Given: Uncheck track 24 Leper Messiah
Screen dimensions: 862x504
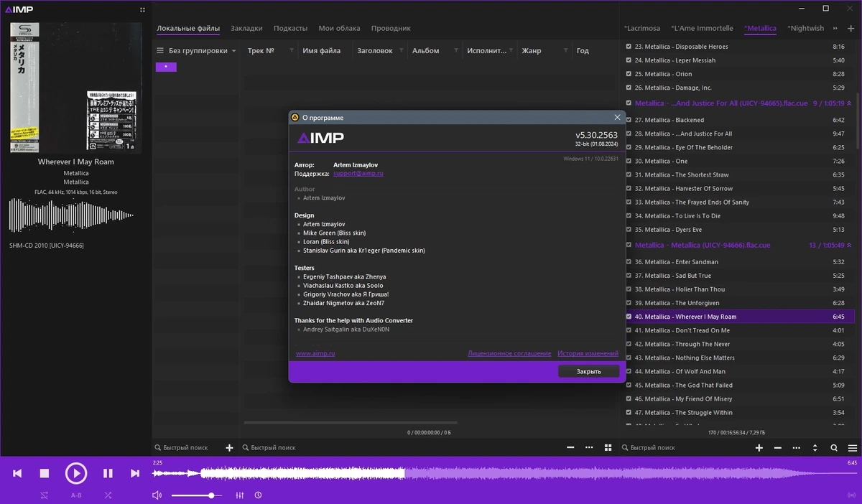Looking at the screenshot, I should (x=629, y=60).
